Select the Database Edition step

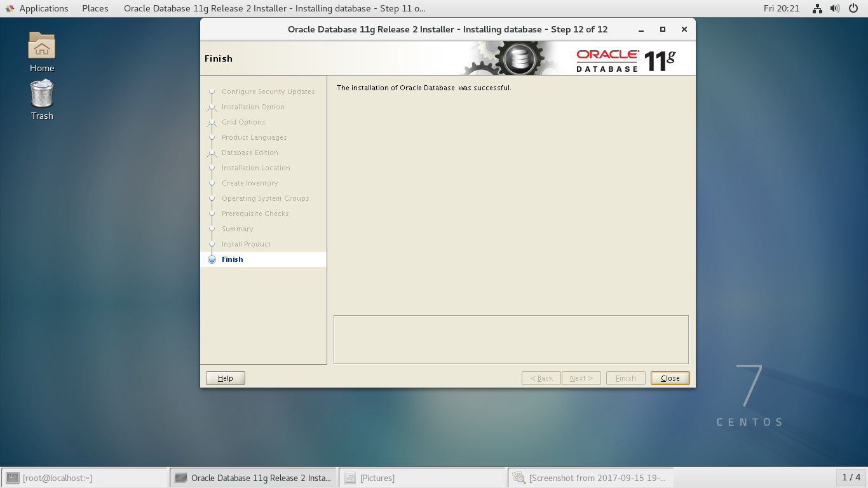click(250, 152)
